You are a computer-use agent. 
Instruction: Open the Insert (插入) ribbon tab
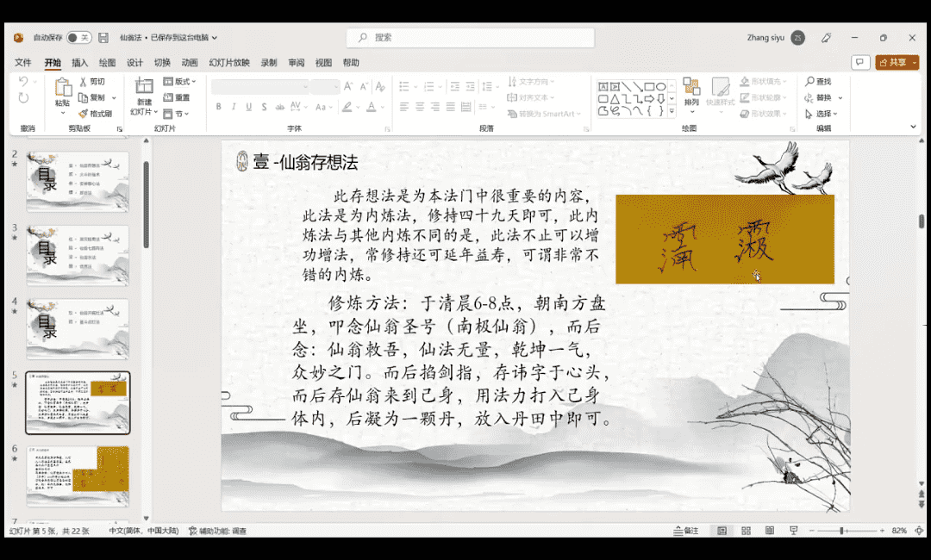click(x=79, y=63)
